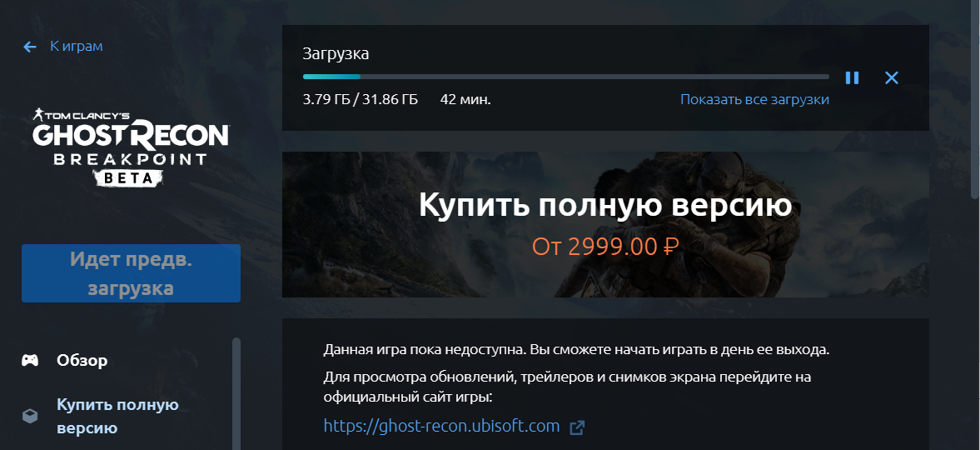Pause the Ghost Recon download
This screenshot has width=980, height=450.
(852, 77)
